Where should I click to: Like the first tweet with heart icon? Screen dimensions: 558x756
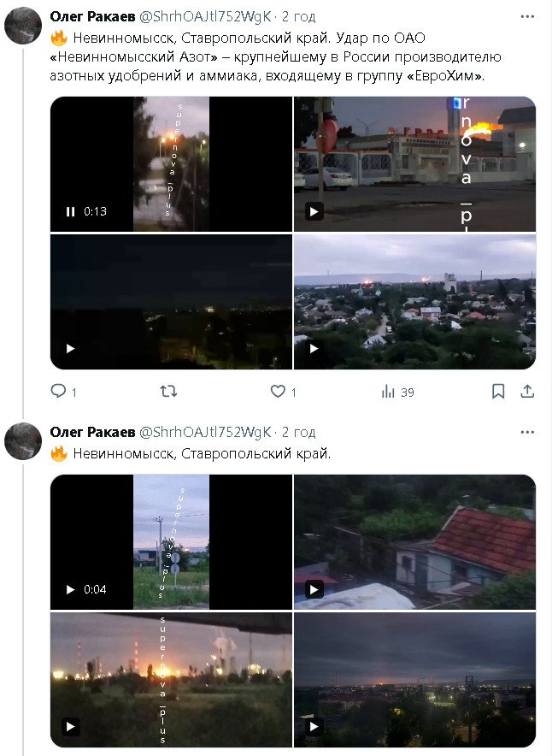coord(278,392)
